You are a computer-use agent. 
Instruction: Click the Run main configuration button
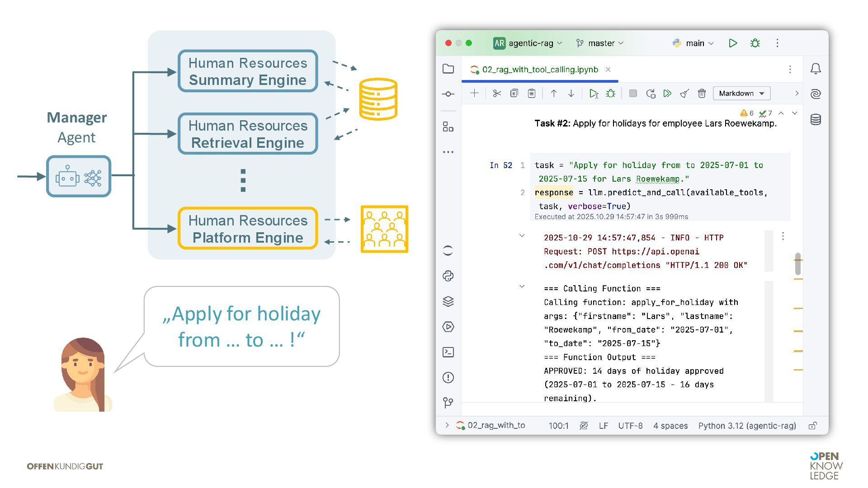pyautogui.click(x=733, y=43)
